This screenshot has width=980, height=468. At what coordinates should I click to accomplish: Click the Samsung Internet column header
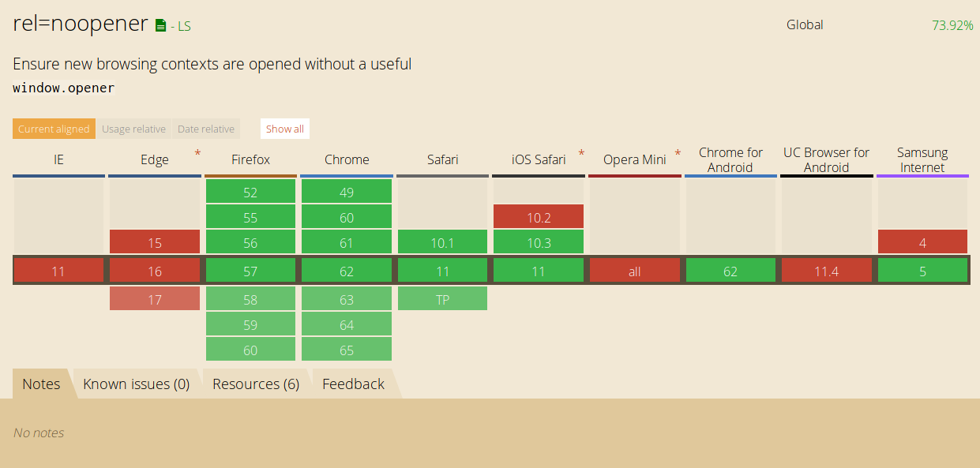click(x=922, y=160)
